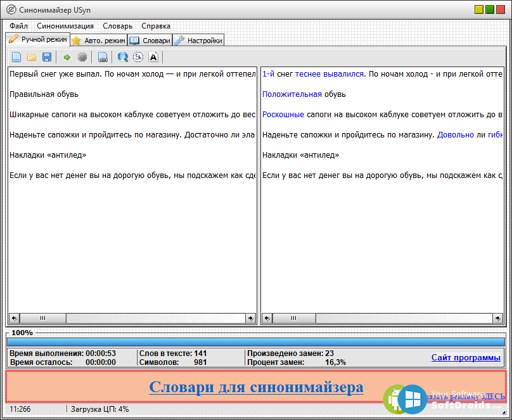Click the replaced text 1-й
The width and height of the screenshot is (512, 420).
pyautogui.click(x=269, y=74)
